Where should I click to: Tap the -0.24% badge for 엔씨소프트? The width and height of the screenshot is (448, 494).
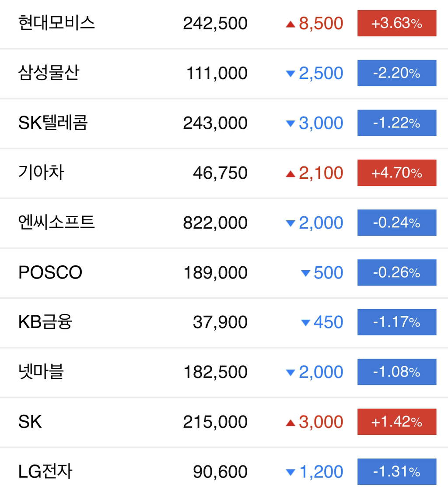pos(397,222)
